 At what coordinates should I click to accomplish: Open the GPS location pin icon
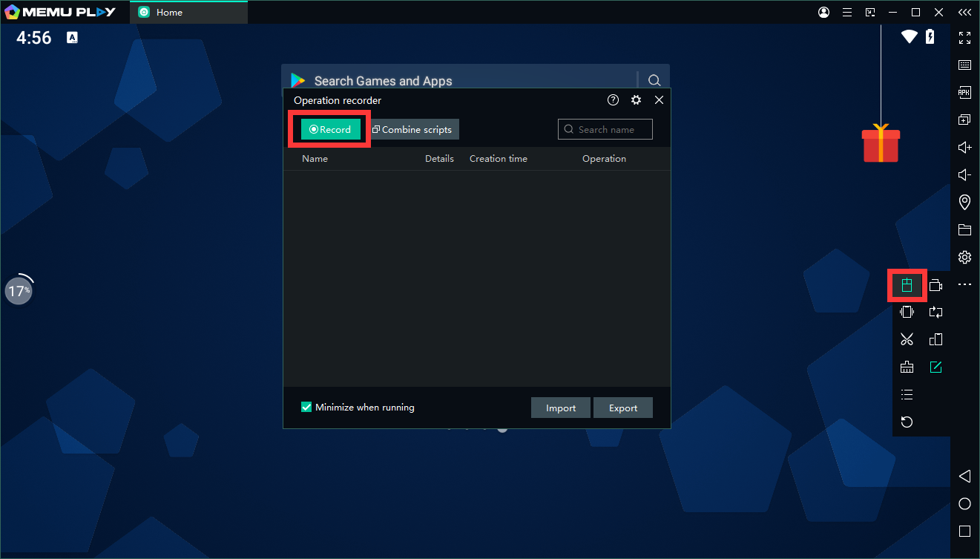964,202
